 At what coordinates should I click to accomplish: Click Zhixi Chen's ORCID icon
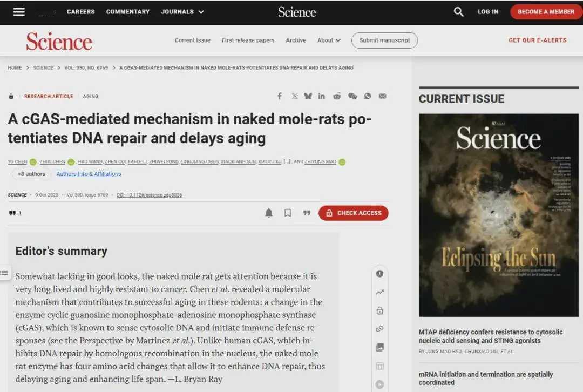point(71,162)
